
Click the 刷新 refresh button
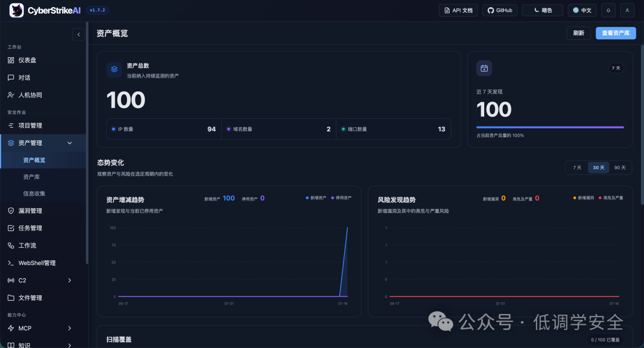pos(578,33)
